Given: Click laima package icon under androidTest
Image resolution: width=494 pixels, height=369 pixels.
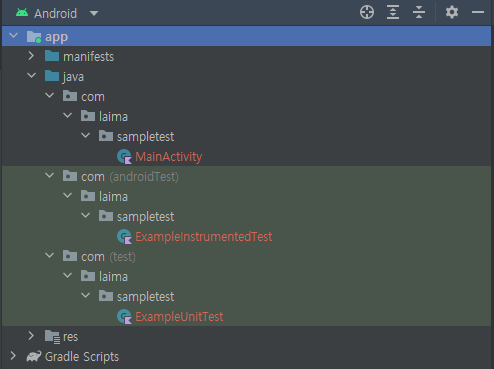Looking at the screenshot, I should pos(88,196).
